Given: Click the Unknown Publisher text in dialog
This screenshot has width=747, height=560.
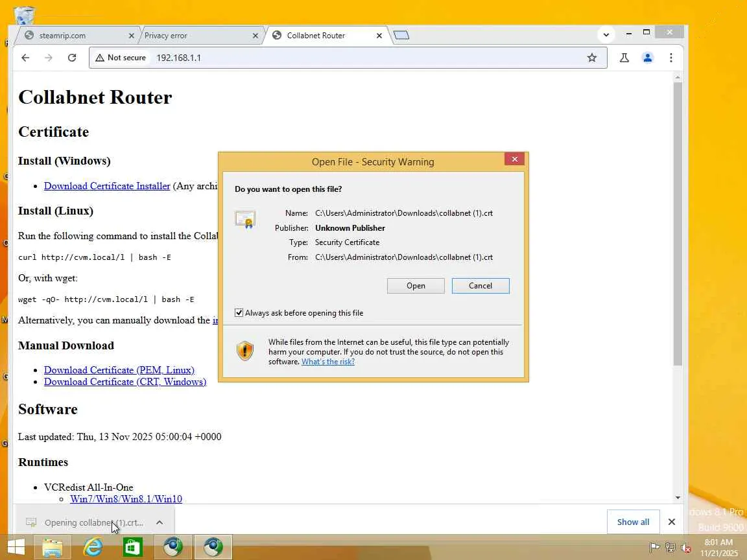Looking at the screenshot, I should click(350, 228).
